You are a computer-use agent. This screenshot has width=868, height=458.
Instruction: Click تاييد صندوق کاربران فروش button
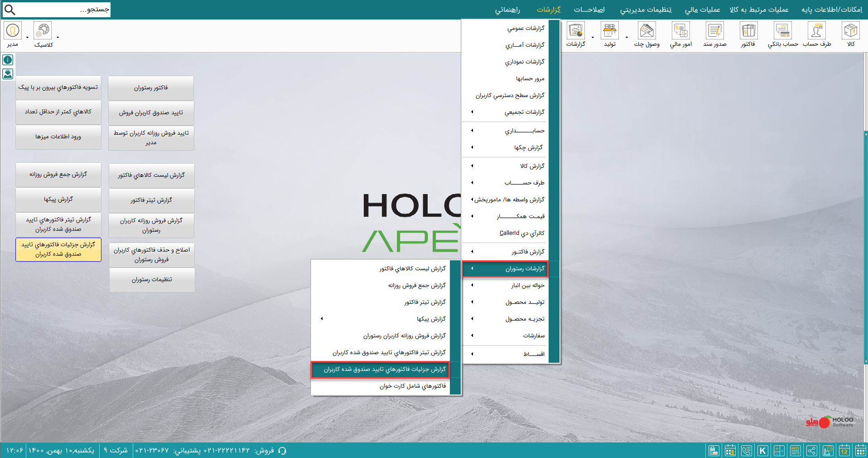point(151,113)
